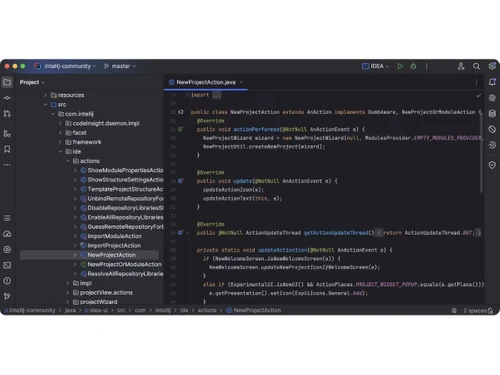The width and height of the screenshot is (500, 375).
Task: Open Project view mode dropdown
Action: pos(32,82)
